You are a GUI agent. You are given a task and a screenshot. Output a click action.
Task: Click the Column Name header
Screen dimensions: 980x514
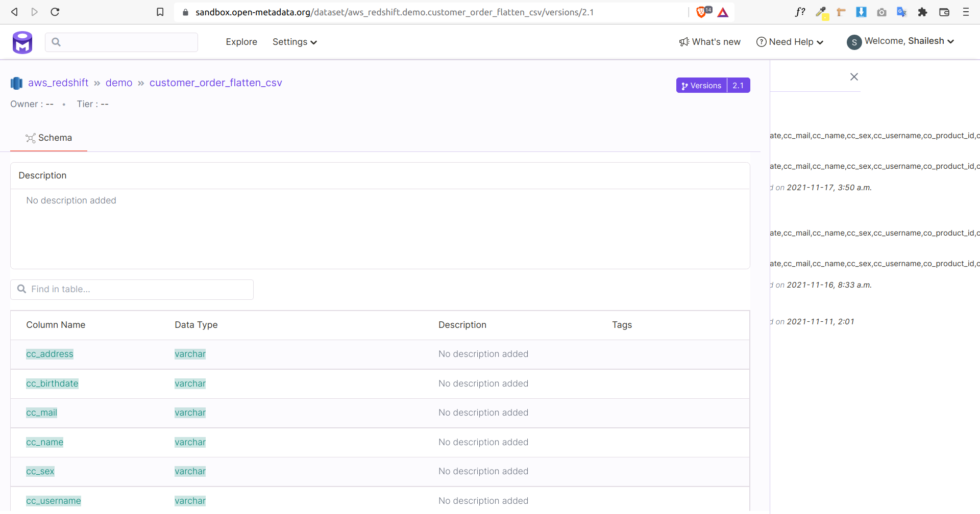point(56,325)
